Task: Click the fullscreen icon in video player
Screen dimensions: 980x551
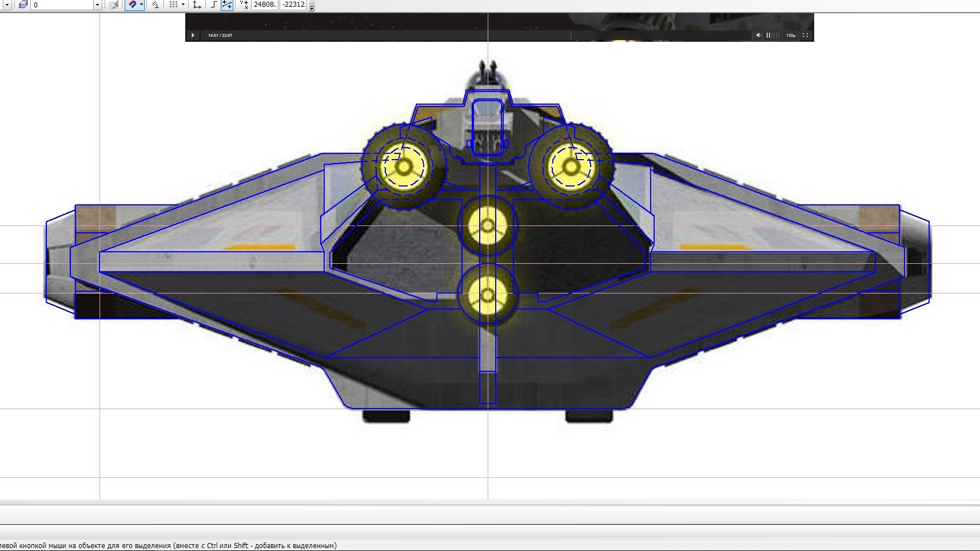Action: (805, 35)
